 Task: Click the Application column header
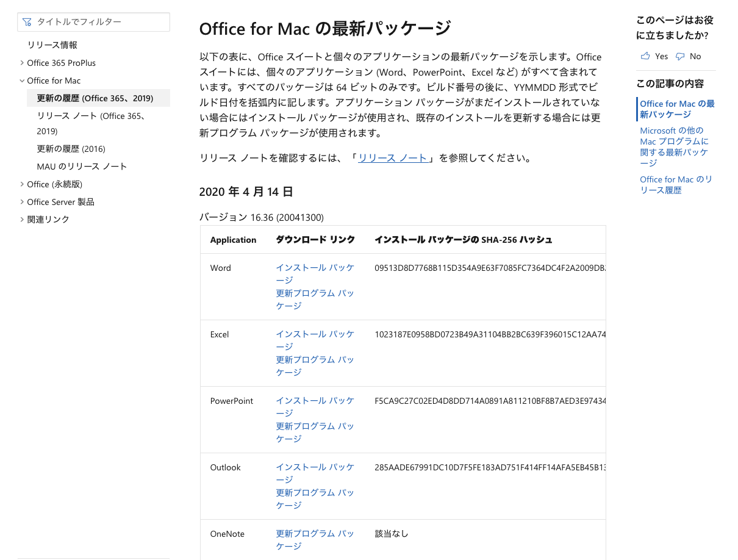[x=233, y=240]
